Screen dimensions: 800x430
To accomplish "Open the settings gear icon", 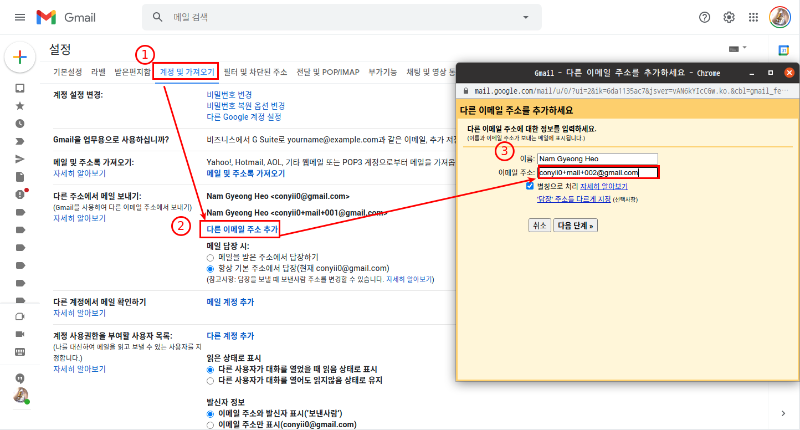I will pyautogui.click(x=729, y=17).
